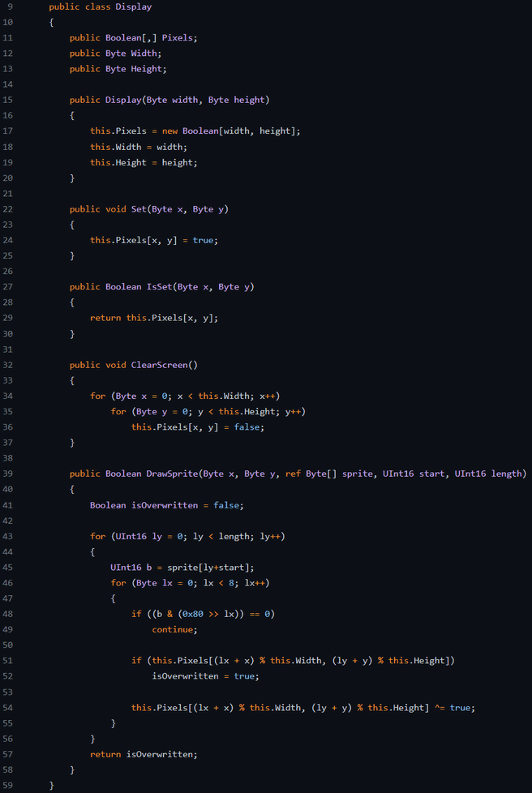Screen dimensions: 532x793
Task: Click 'y++' in the ClearScreen inner loop
Action: (293, 412)
